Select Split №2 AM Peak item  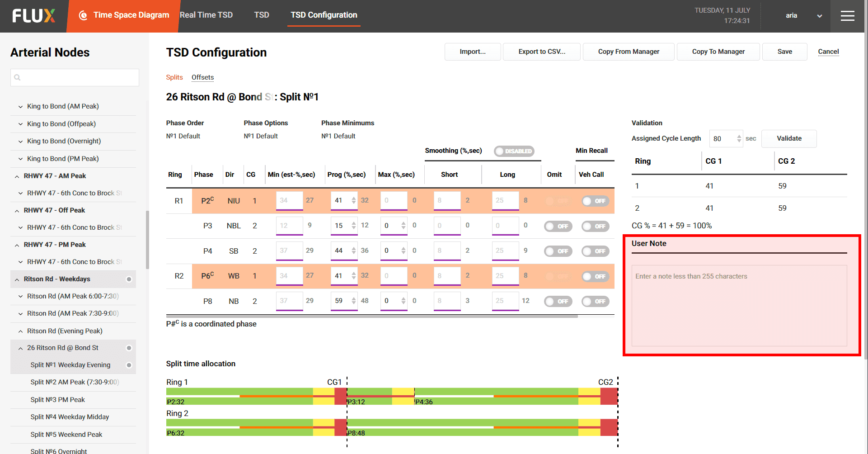(x=75, y=382)
